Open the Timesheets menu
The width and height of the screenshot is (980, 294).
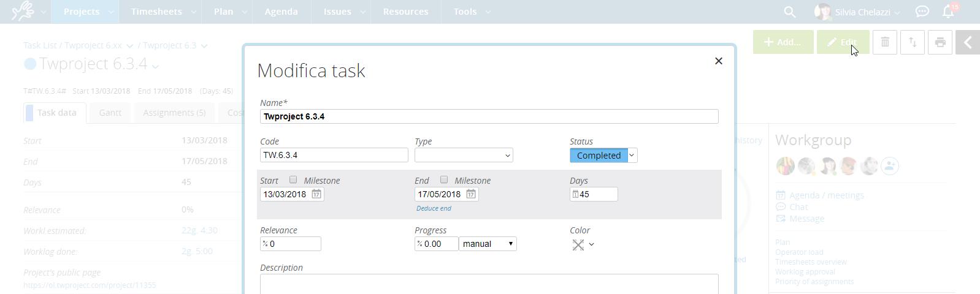[156, 12]
